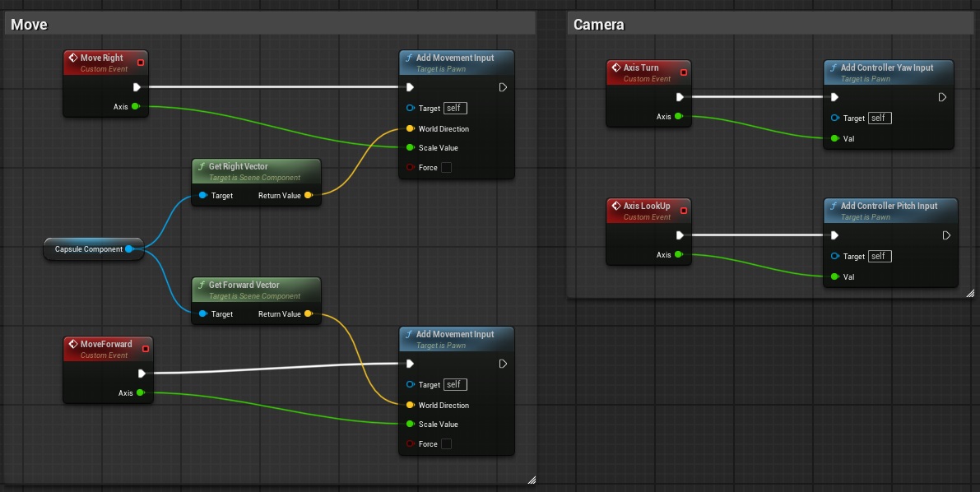Viewport: 980px width, 492px height.
Task: Select the Move comment box title
Action: click(x=29, y=25)
